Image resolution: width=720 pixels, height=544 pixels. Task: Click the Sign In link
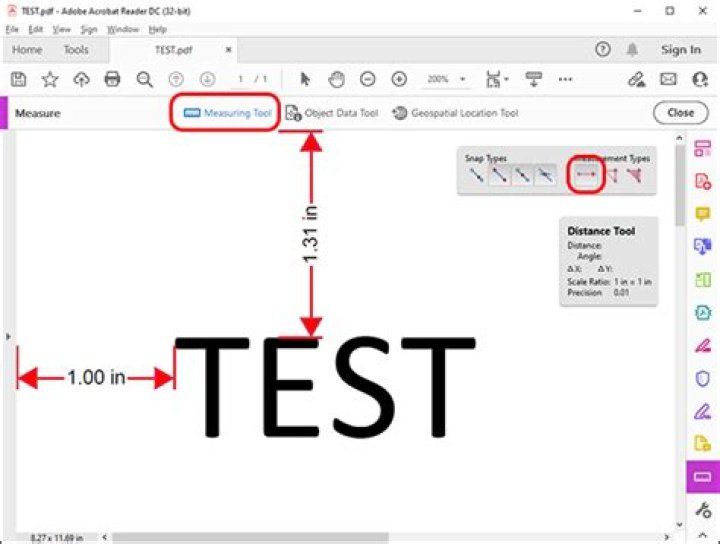pos(681,50)
